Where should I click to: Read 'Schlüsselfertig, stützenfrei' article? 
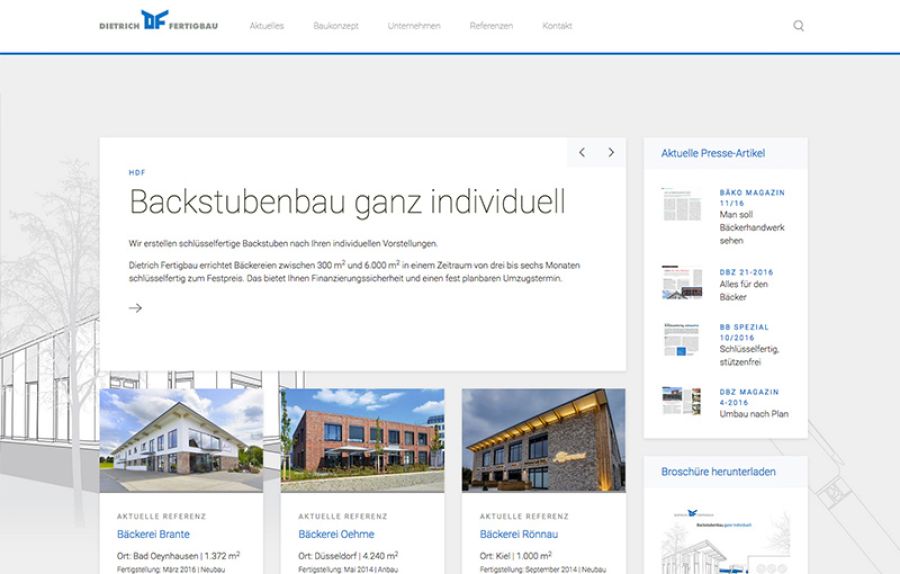pyautogui.click(x=749, y=355)
